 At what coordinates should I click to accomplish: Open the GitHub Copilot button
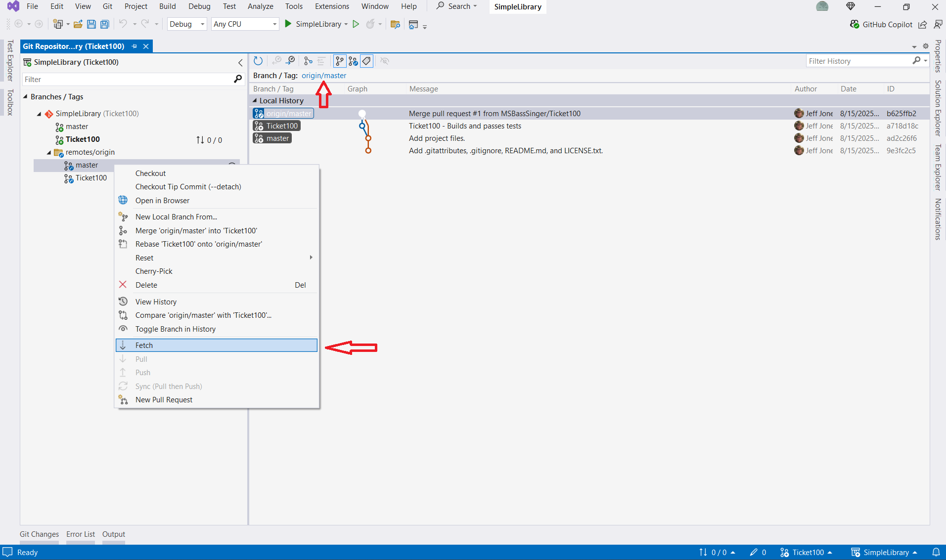tap(881, 24)
